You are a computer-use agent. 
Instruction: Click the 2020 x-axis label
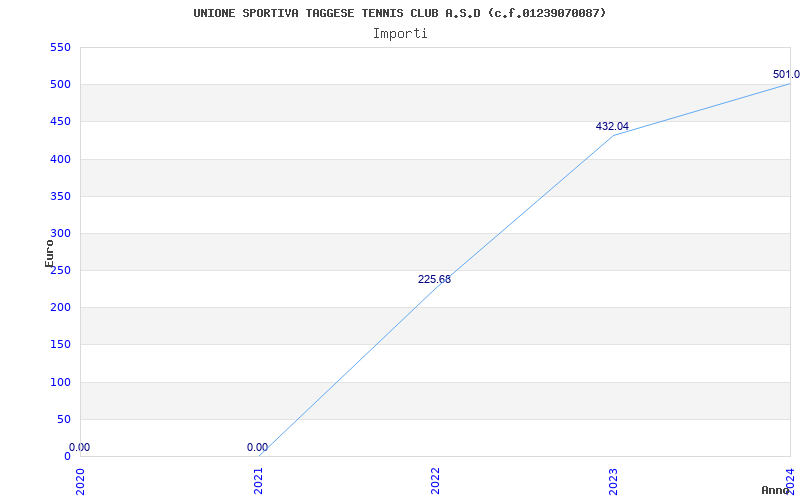click(80, 481)
